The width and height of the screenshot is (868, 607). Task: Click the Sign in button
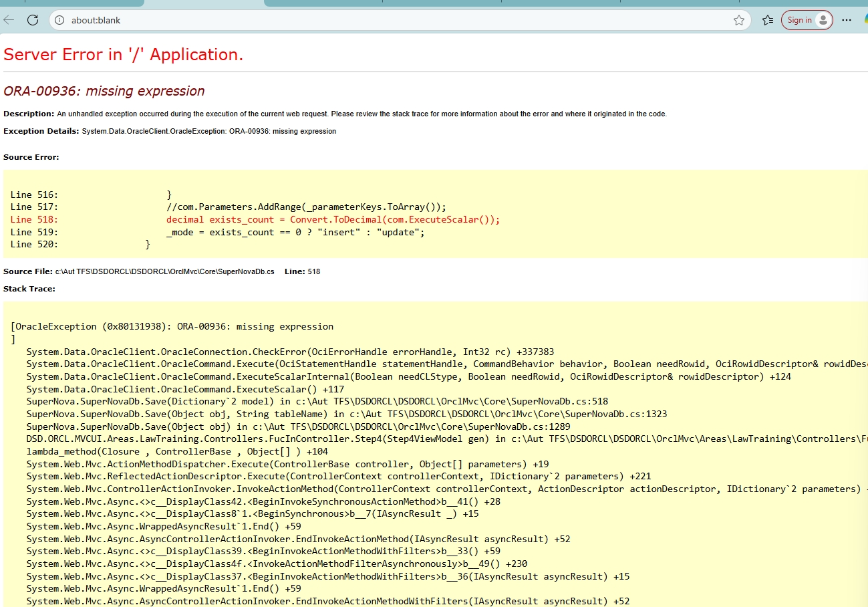(807, 20)
